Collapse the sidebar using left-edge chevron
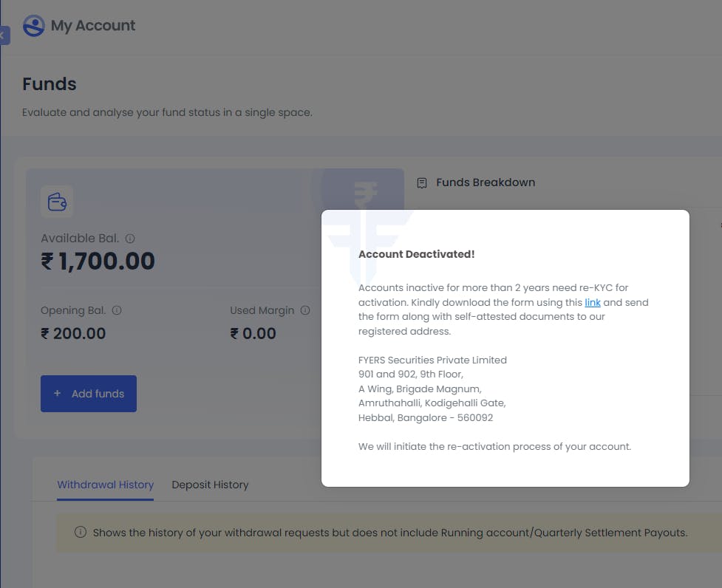Screen dimensions: 722x588 [4, 35]
